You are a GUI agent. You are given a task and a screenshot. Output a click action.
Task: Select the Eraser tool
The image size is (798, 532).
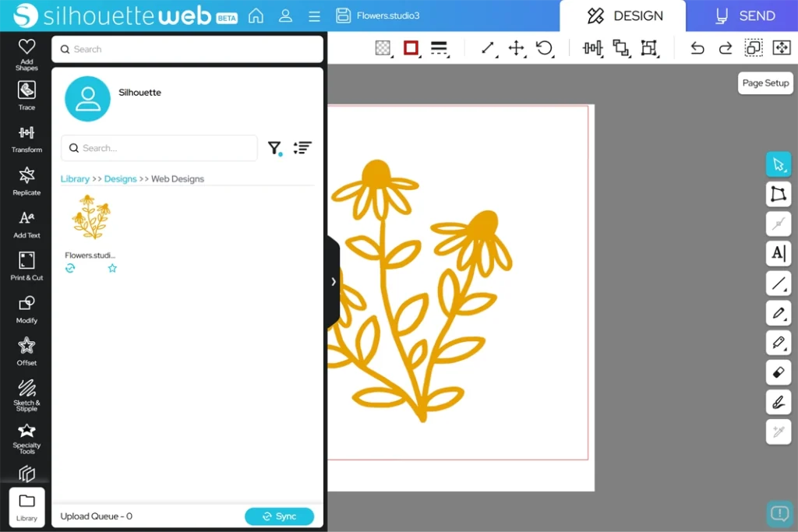click(x=779, y=372)
